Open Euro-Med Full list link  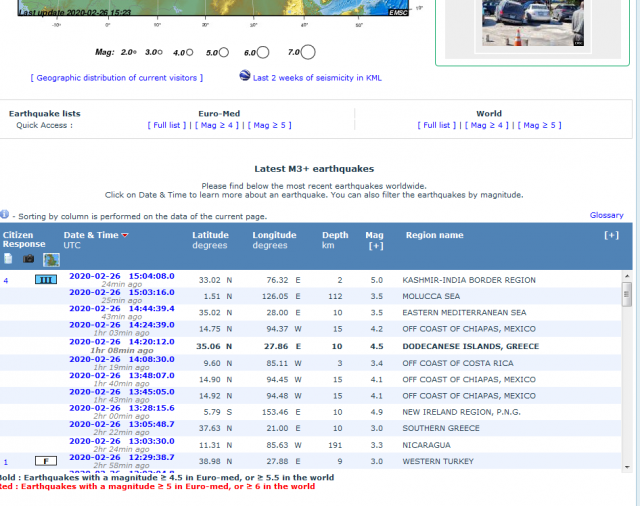(166, 125)
